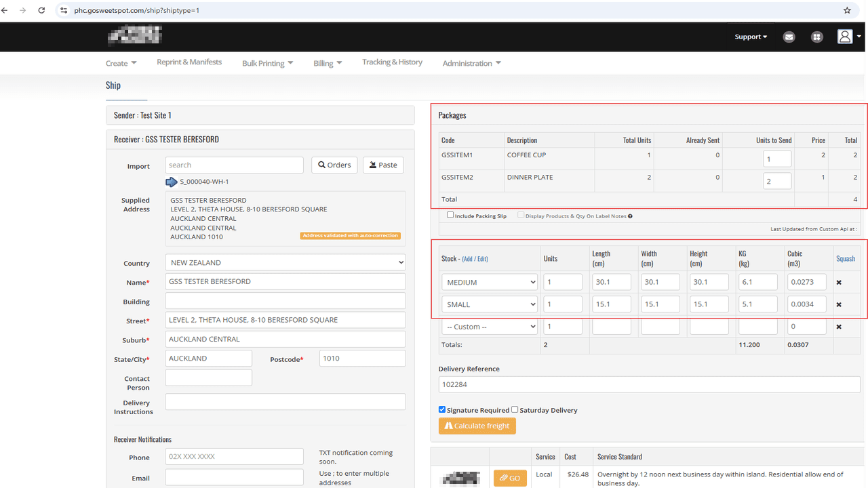Click the browser address bar URL
This screenshot has width=868, height=488.
pos(137,11)
